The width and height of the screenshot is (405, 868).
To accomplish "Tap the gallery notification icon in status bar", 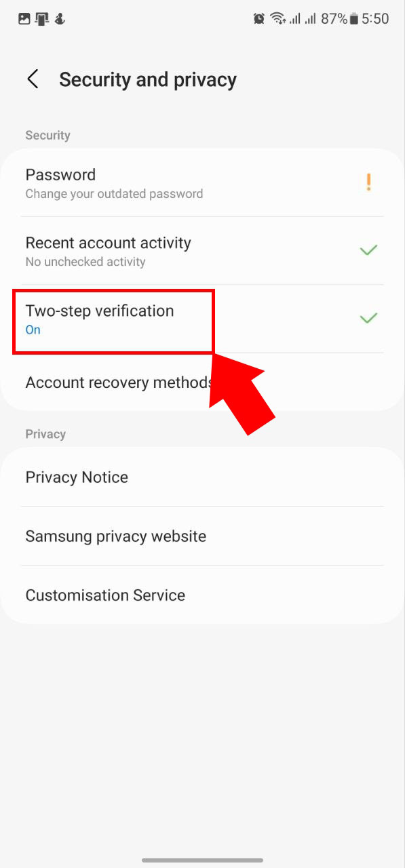I will [24, 19].
